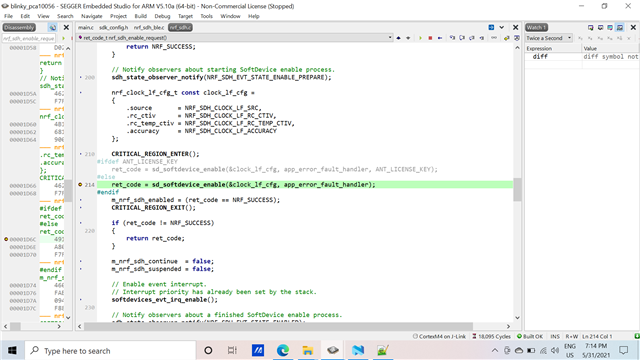Click the chain-link icon in editor toolbar

click(x=494, y=38)
